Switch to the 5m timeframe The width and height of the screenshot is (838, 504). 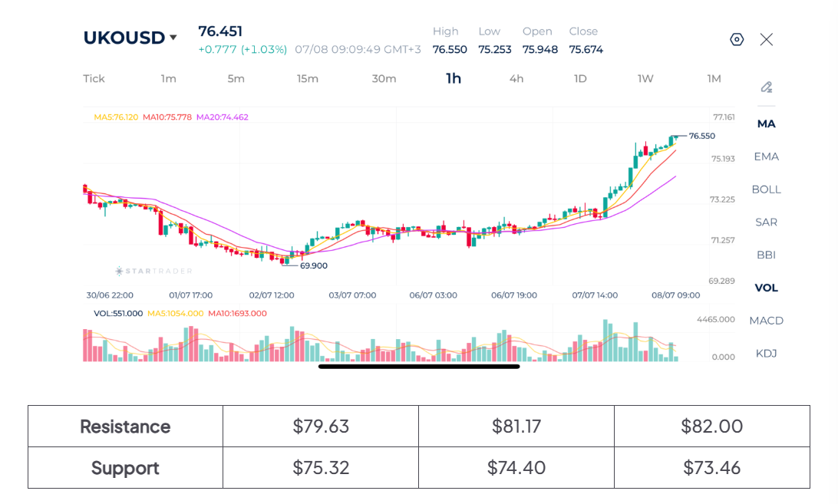(236, 78)
